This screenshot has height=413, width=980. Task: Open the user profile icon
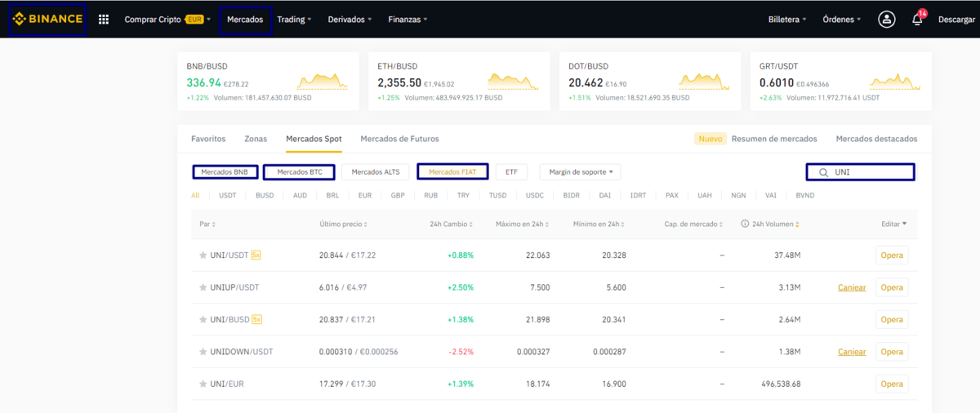(x=886, y=20)
